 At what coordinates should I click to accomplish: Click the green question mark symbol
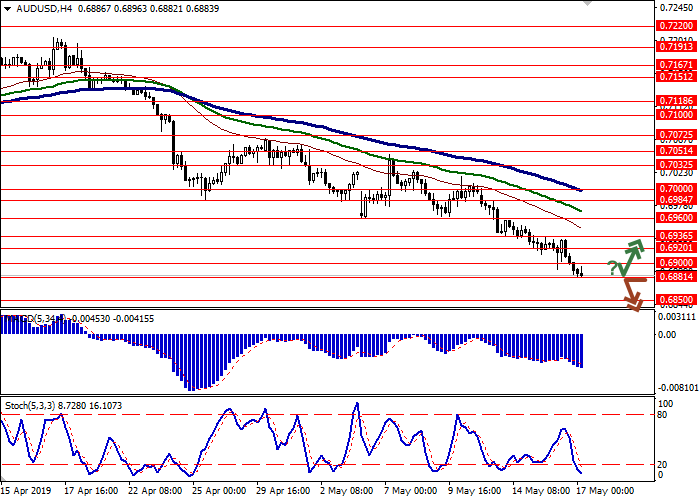tap(612, 265)
